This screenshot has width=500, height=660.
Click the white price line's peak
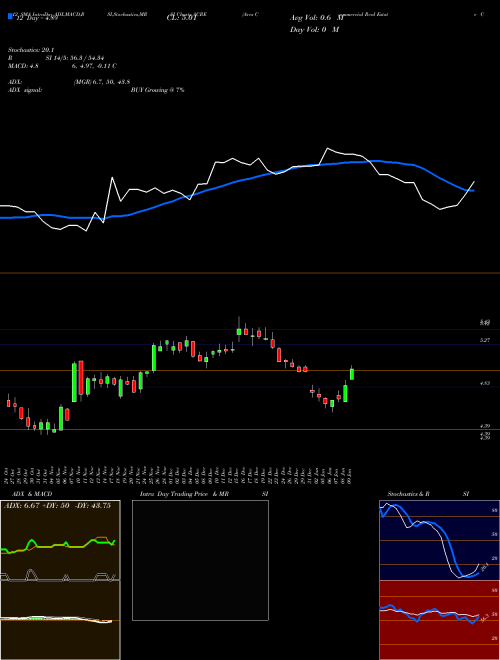click(x=327, y=149)
